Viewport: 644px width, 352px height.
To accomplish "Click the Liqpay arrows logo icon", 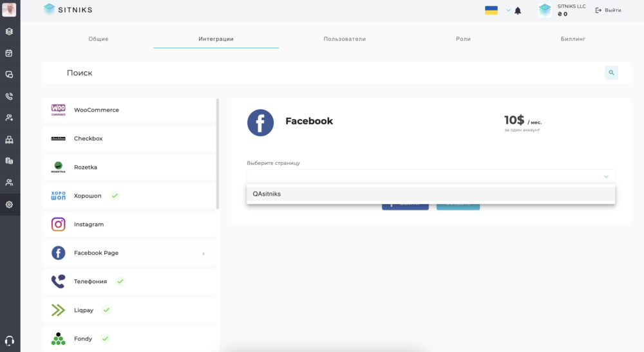I will point(59,310).
